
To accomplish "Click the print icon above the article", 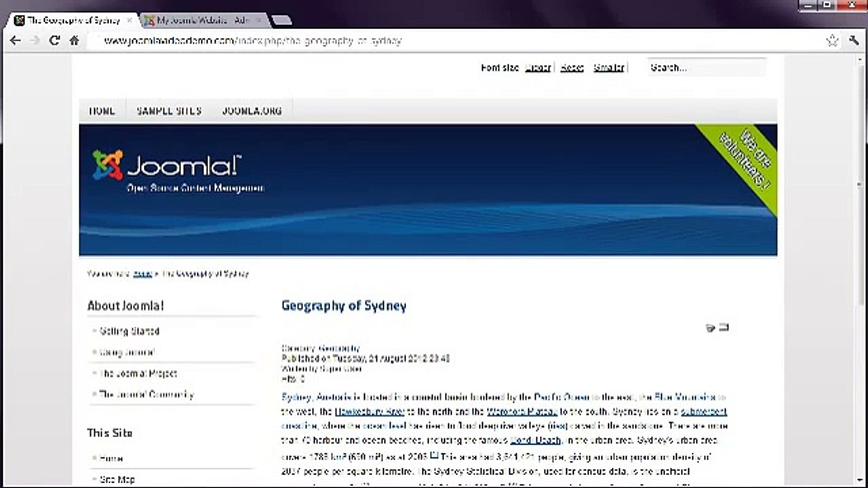I will point(710,328).
